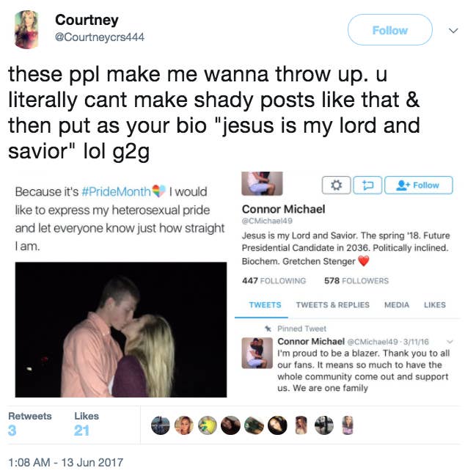Open the first liker's avatar

click(x=161, y=425)
